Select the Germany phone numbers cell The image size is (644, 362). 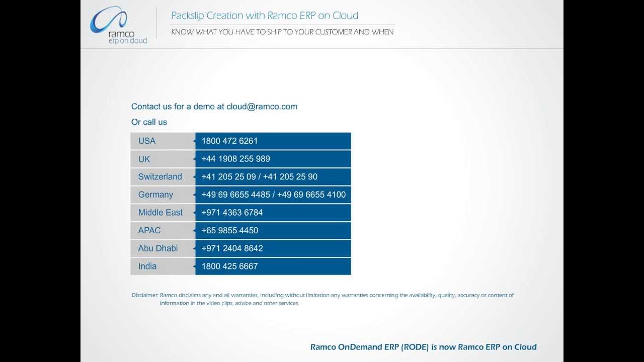273,195
